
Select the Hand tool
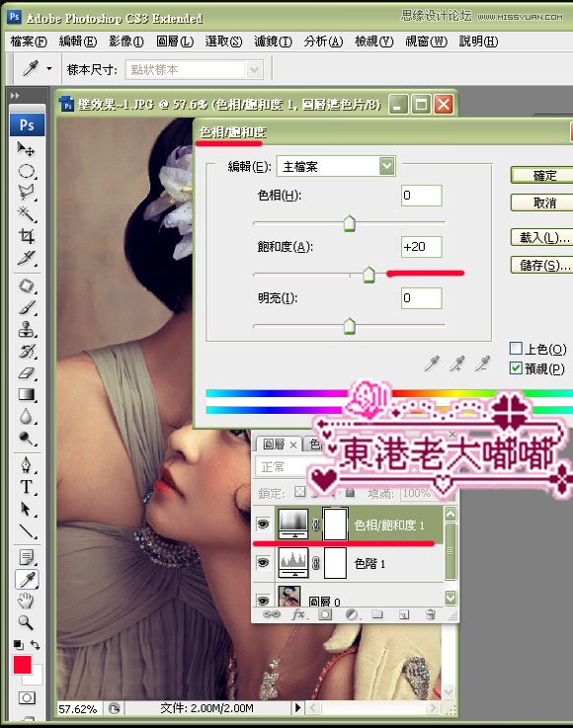pyautogui.click(x=26, y=601)
